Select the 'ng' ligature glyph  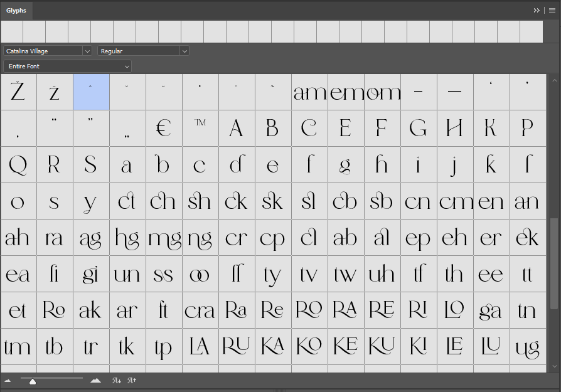(200, 238)
